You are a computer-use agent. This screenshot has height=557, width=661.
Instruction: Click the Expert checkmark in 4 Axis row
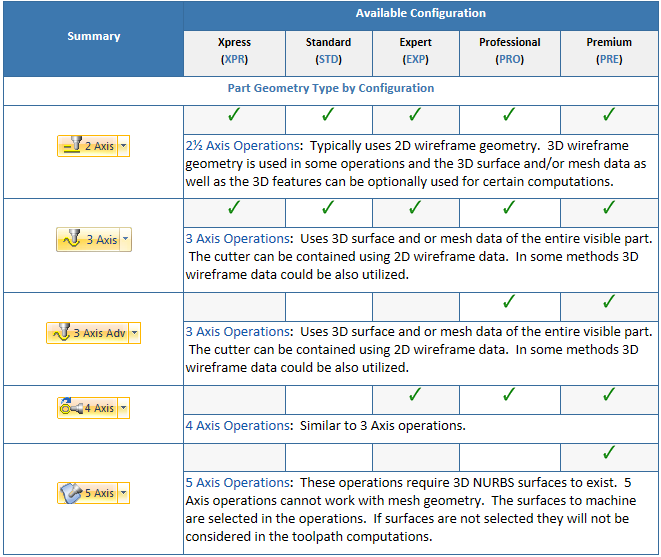[x=415, y=395]
